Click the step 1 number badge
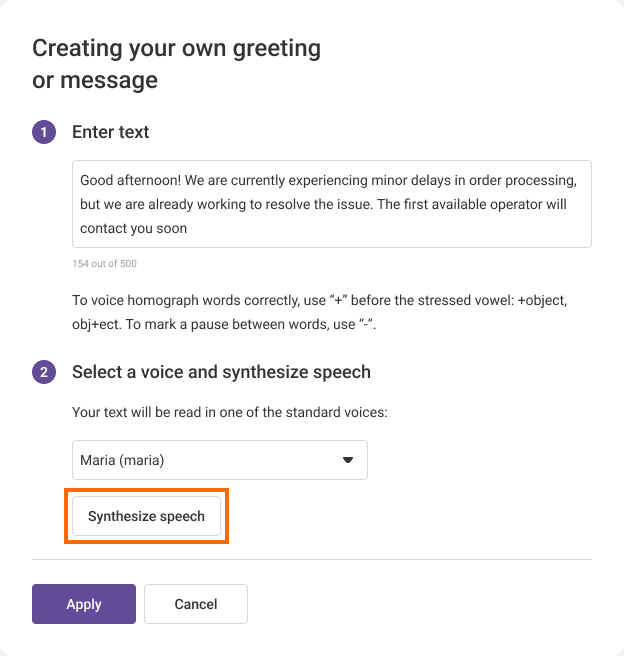624x656 pixels. [44, 132]
